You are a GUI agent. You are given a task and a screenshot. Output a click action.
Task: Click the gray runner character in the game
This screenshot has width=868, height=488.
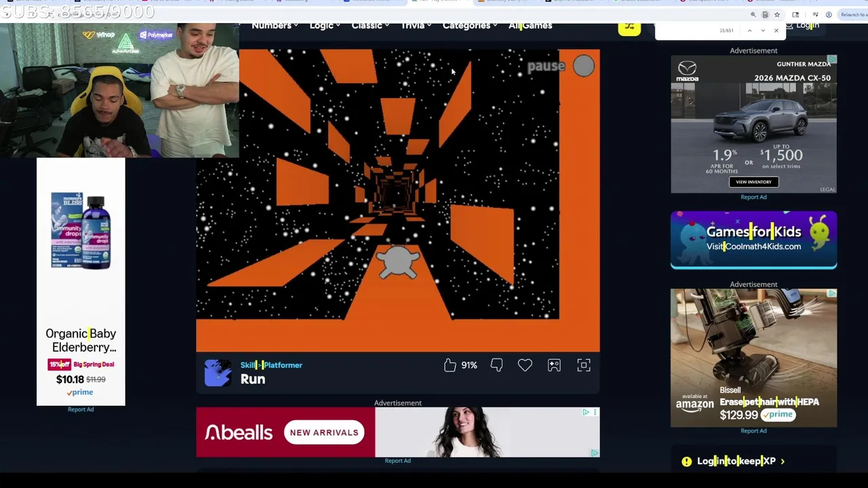coord(398,262)
